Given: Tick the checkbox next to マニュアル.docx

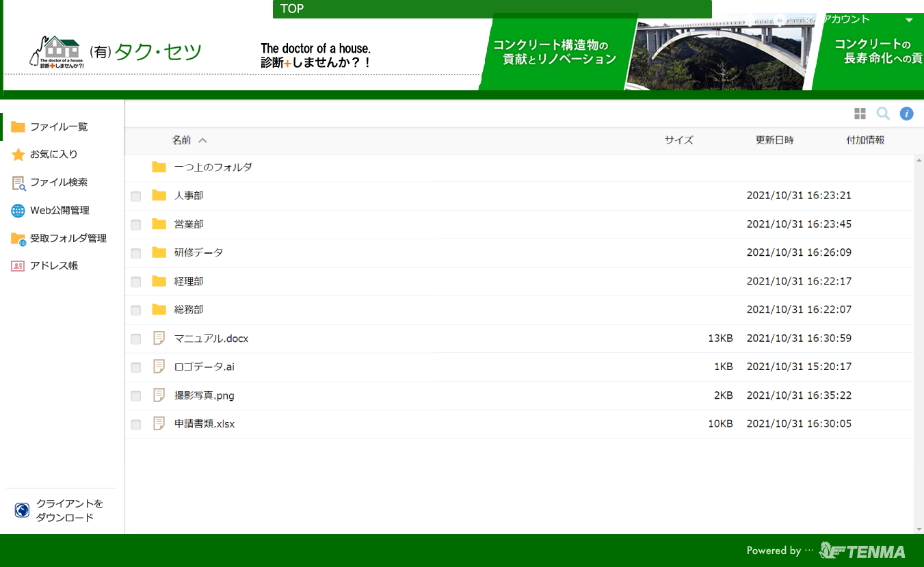Looking at the screenshot, I should [136, 339].
